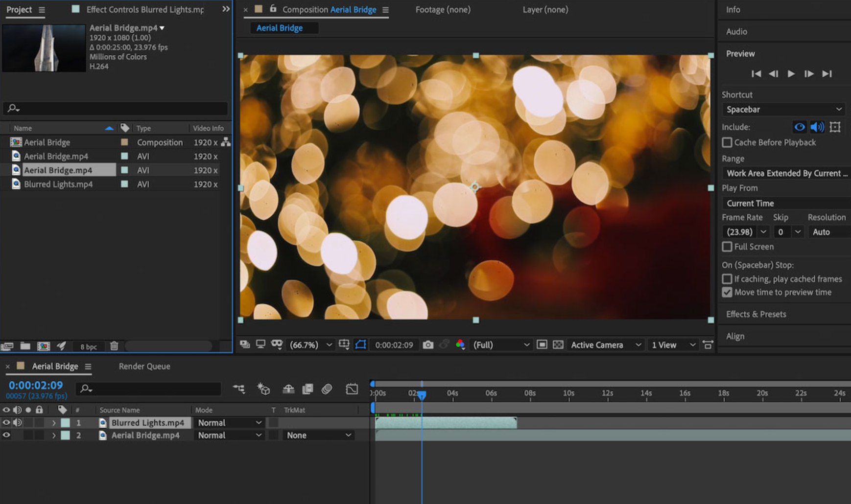Open composition mini-flowchart icon in timeline

click(239, 389)
